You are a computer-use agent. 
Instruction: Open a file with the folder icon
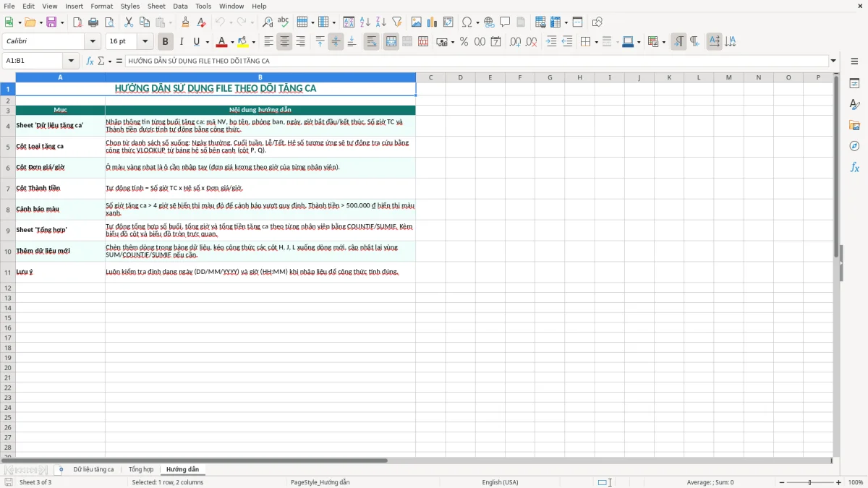pos(30,22)
